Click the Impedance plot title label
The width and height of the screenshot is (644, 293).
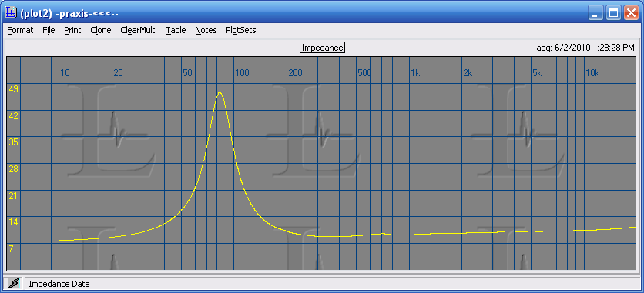[322, 48]
